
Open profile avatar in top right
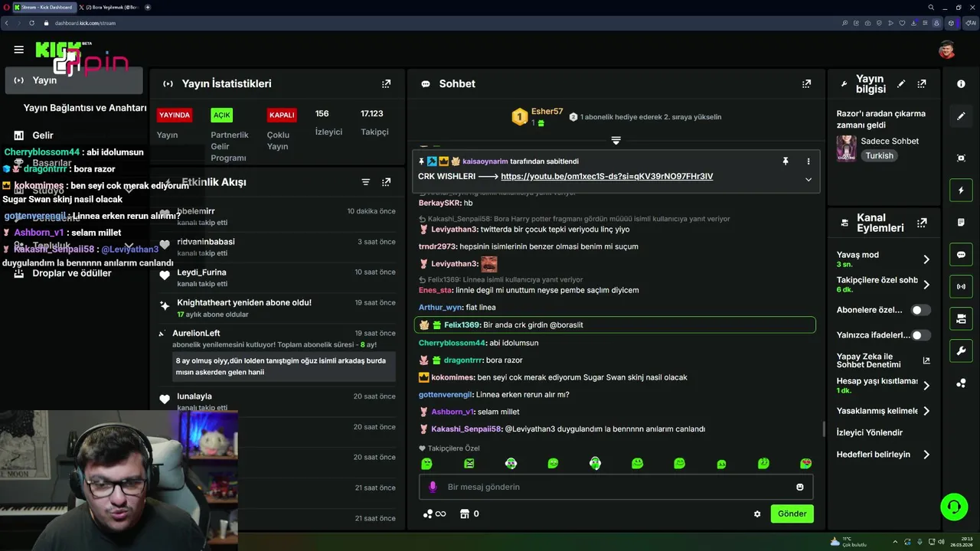(x=947, y=50)
